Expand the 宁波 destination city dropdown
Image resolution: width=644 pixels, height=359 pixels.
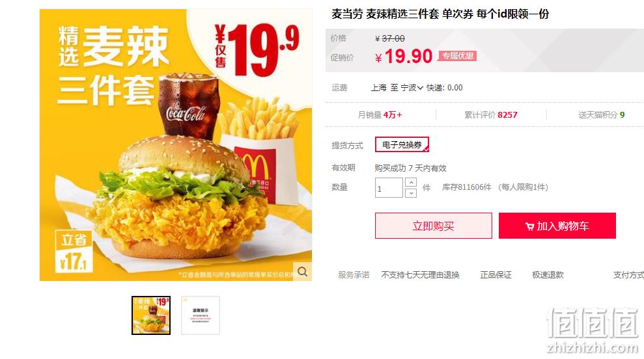[412, 88]
